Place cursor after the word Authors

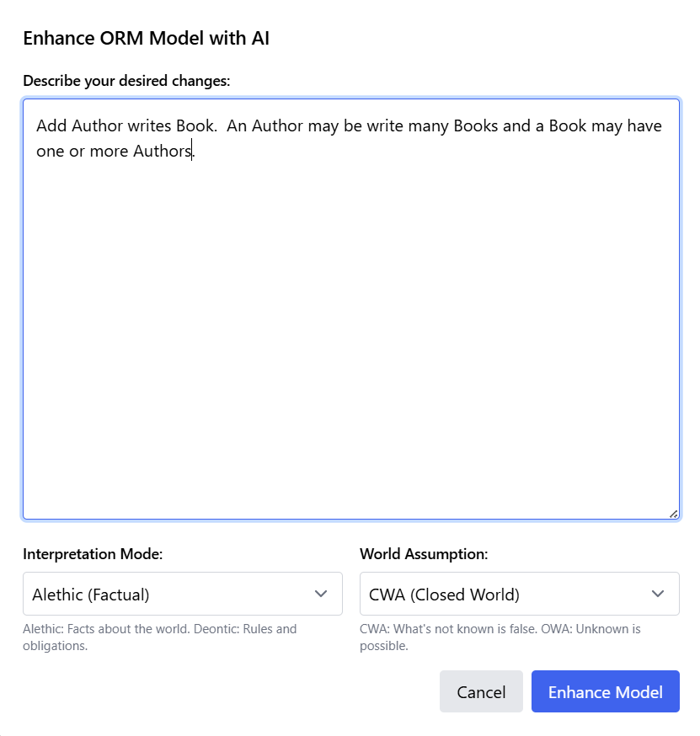192,151
